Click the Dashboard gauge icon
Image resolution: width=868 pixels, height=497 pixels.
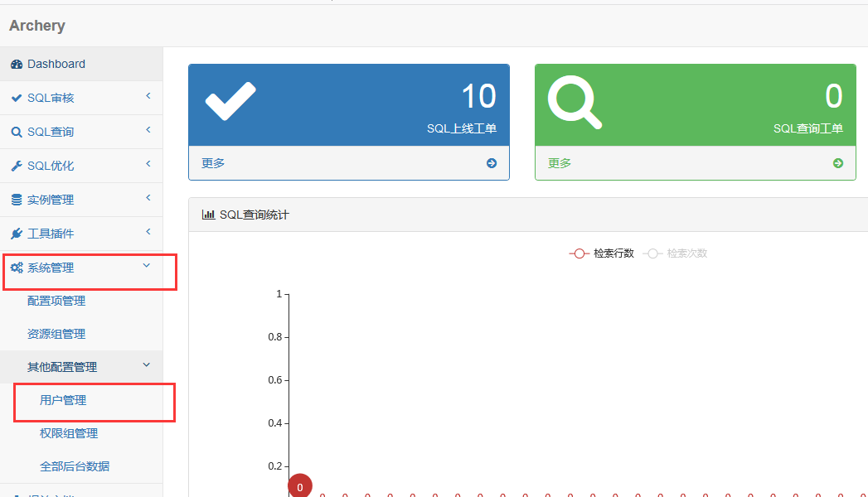coord(17,64)
